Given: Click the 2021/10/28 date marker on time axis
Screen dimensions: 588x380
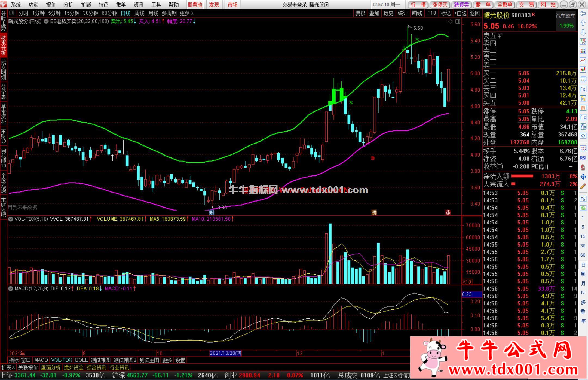Looking at the screenshot, I should (x=225, y=353).
